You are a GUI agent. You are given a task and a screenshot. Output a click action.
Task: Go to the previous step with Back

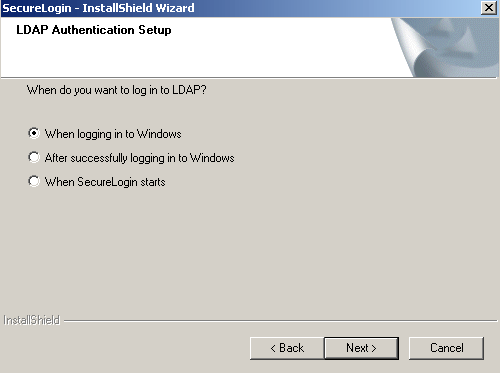coord(287,348)
